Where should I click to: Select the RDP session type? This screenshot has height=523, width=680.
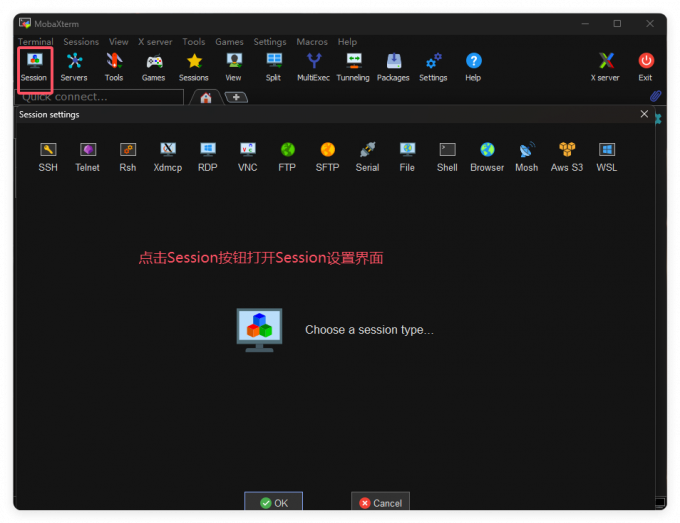coord(208,157)
